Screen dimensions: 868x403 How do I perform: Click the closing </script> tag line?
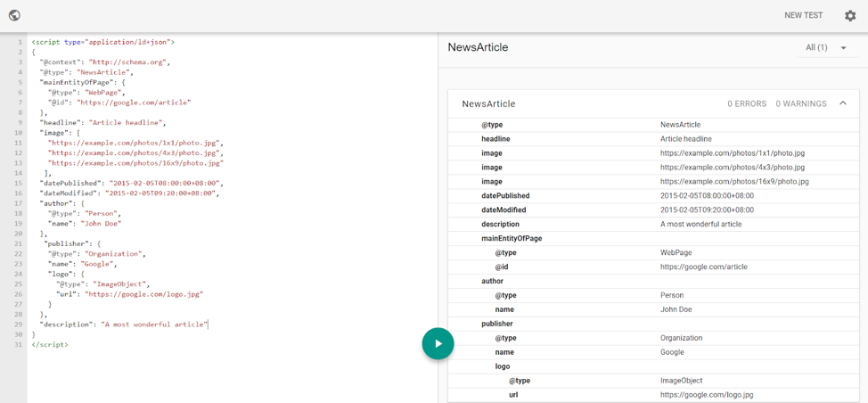tap(51, 344)
